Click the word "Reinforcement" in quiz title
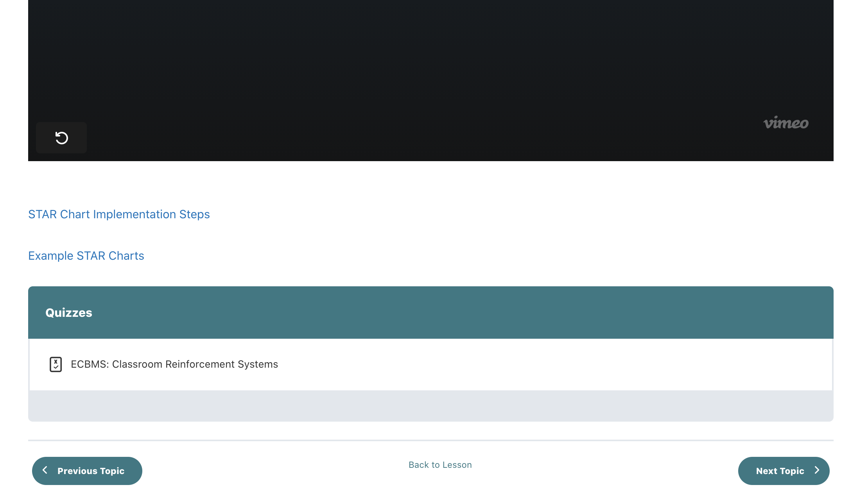 [200, 364]
